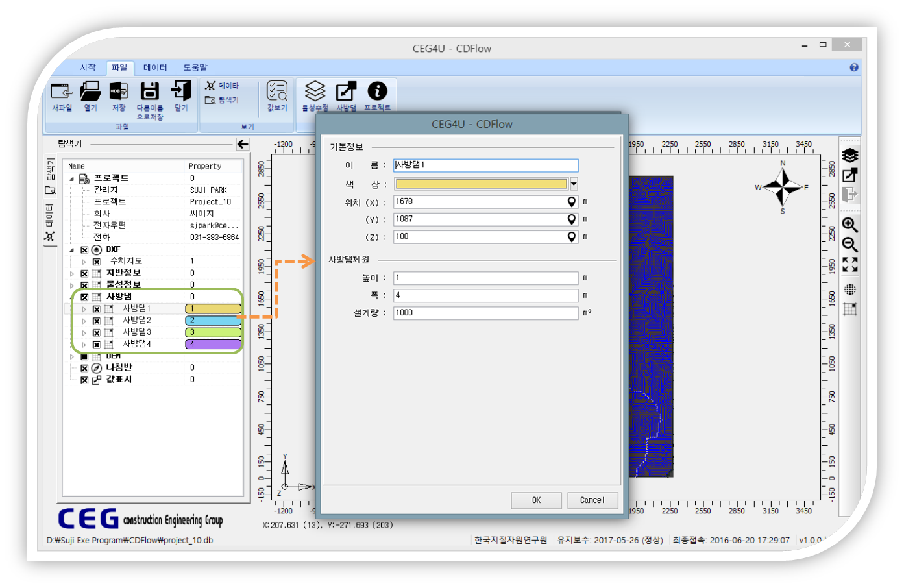Open the 색상 color dropdown arrow
The image size is (904, 588).
coord(574,184)
